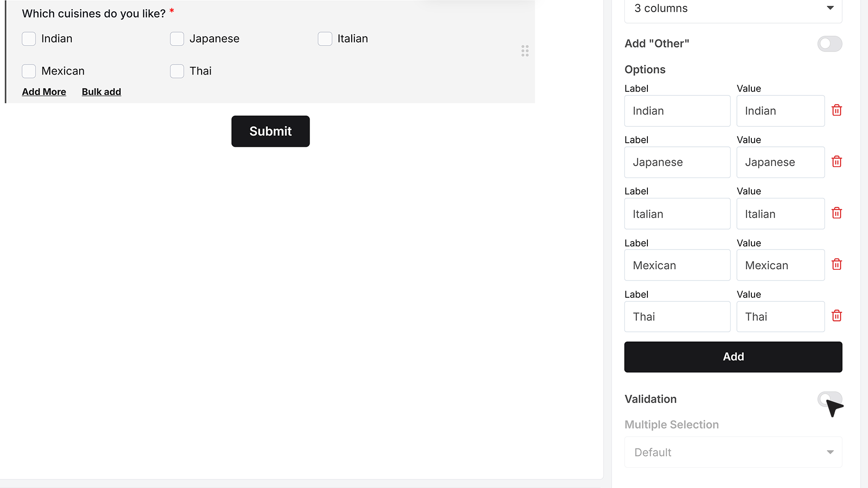This screenshot has width=868, height=488.
Task: Open the Bulk add link
Action: tap(101, 92)
